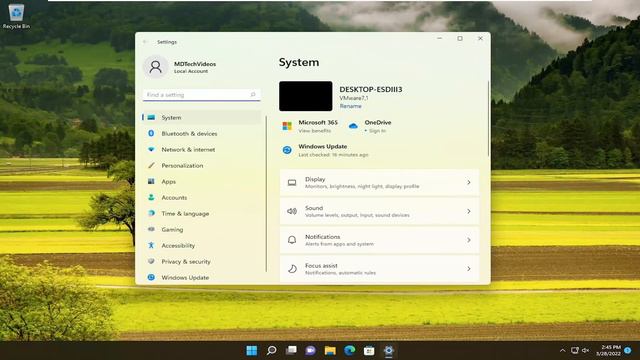Open Accessibility settings category
640x360 pixels.
tap(202, 245)
